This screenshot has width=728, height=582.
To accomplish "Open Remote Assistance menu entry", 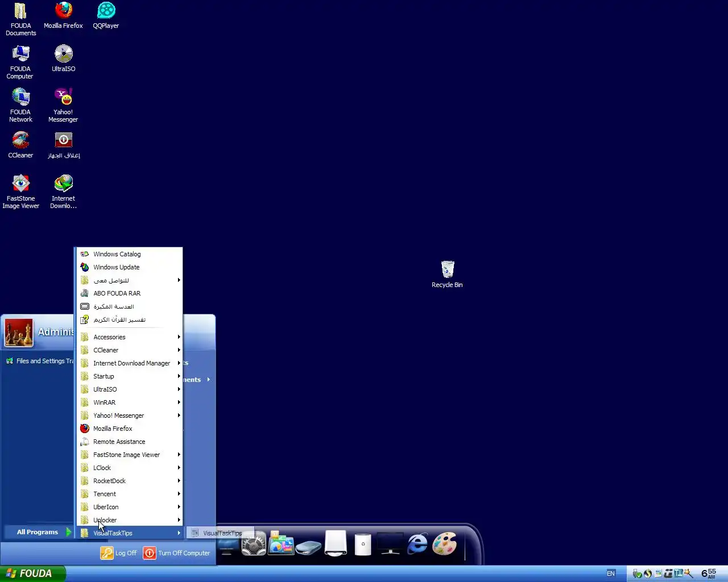I will (130, 442).
